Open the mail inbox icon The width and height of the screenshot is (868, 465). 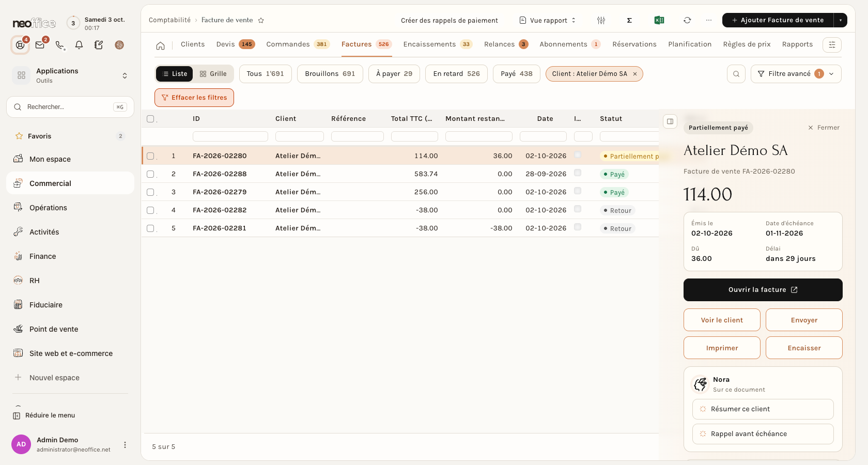tap(40, 45)
